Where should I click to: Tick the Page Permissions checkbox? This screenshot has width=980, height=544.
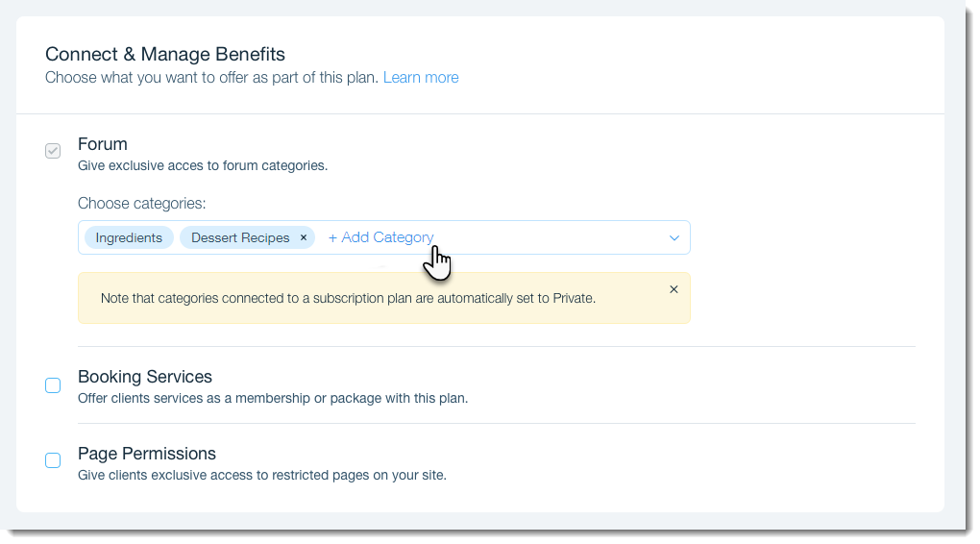pos(53,460)
